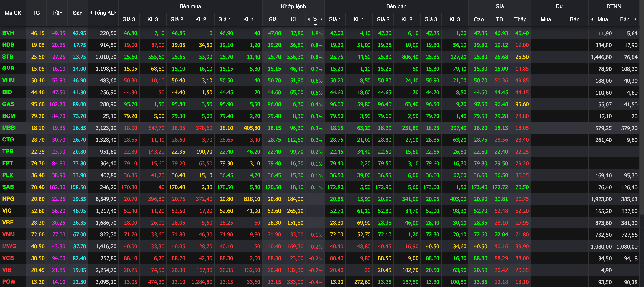Click TB average price column header
Viewport: 644px width, 287px height.
tap(499, 19)
